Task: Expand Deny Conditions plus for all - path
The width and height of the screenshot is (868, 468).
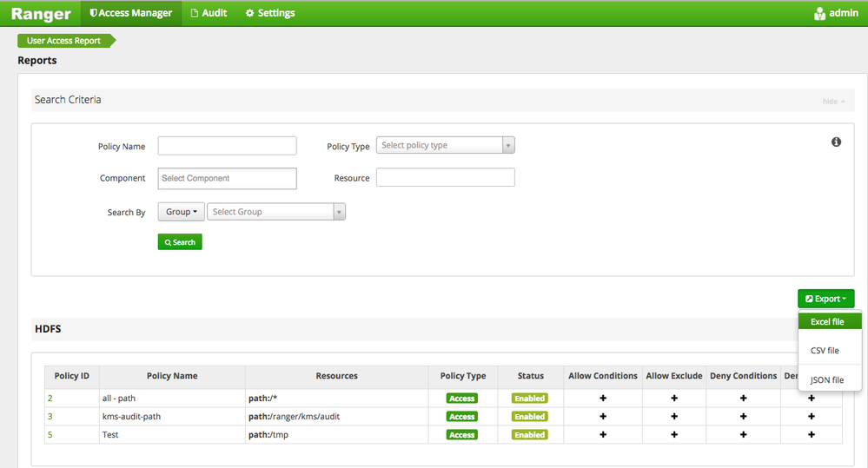Action: click(743, 398)
